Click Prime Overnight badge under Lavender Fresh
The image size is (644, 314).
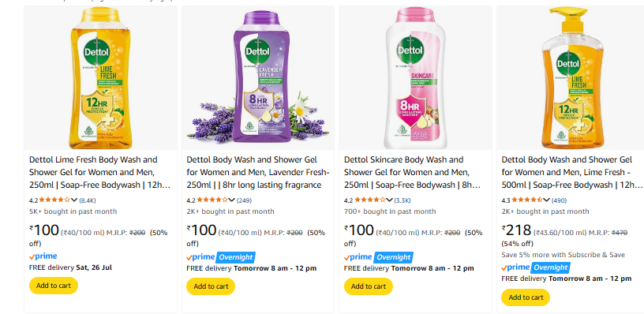click(220, 257)
